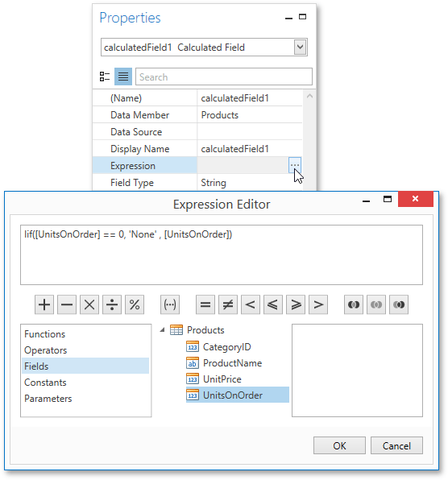The width and height of the screenshot is (448, 480).
Task: Switch Properties to categorized view
Action: coord(105,77)
